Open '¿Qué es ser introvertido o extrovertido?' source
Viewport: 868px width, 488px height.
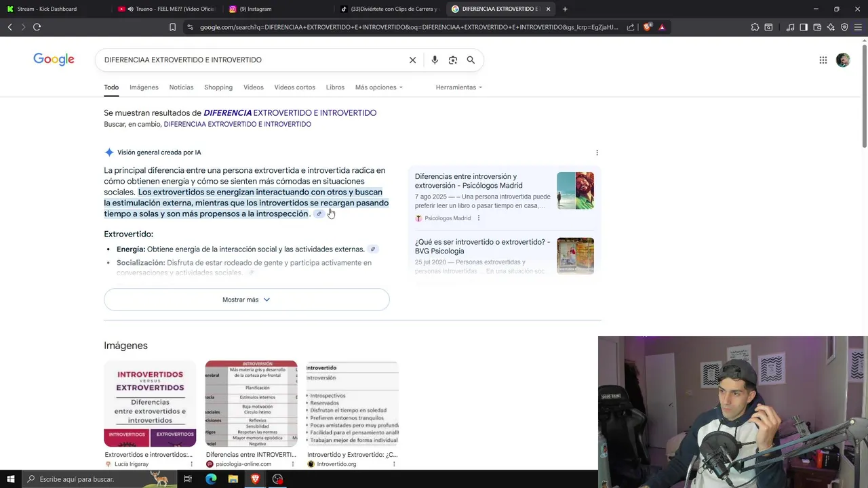(x=482, y=247)
